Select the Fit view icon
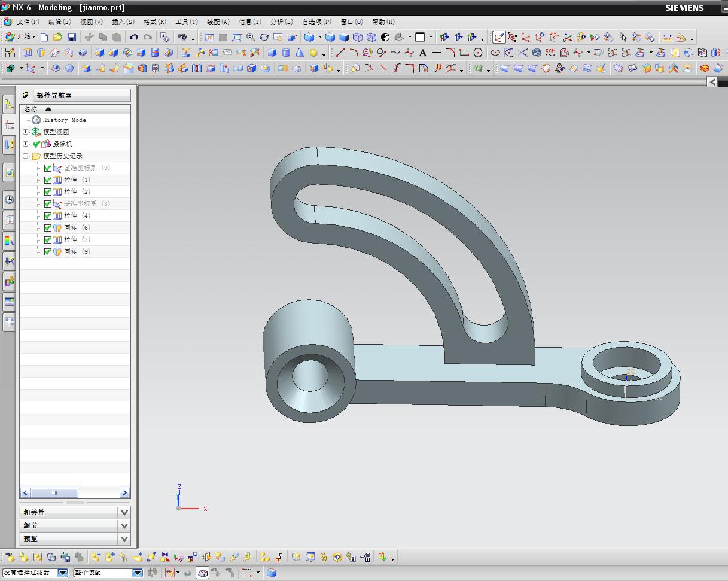The height and width of the screenshot is (581, 728). click(x=209, y=37)
